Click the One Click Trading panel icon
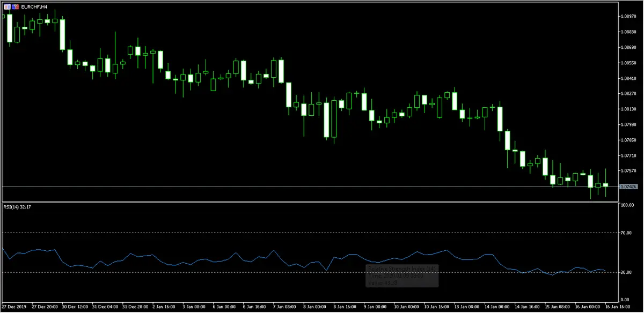Screen dimensions: 644x313 6,6
